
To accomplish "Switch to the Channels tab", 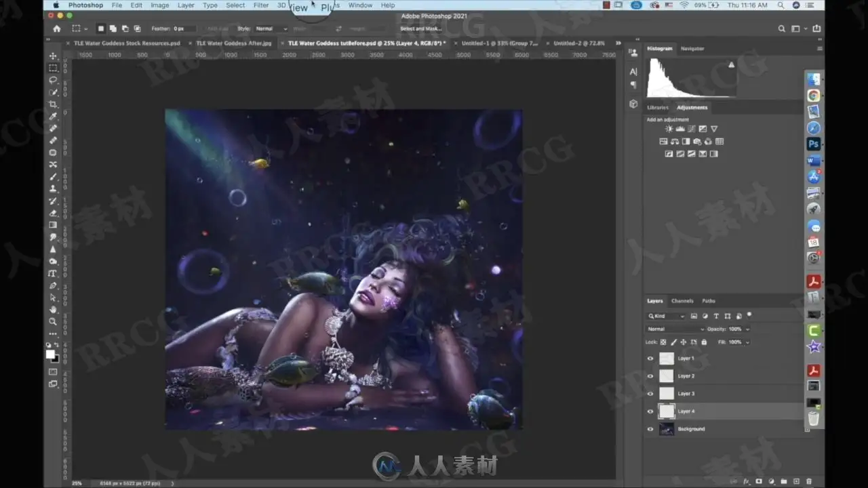I will 682,301.
